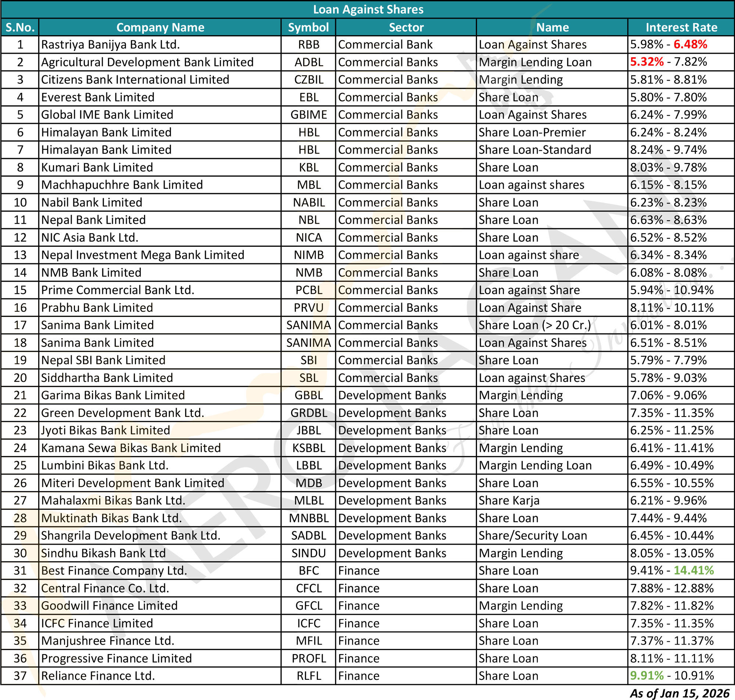Click Share Loan-Premier name cell
The image size is (735, 700).
pyautogui.click(x=532, y=132)
